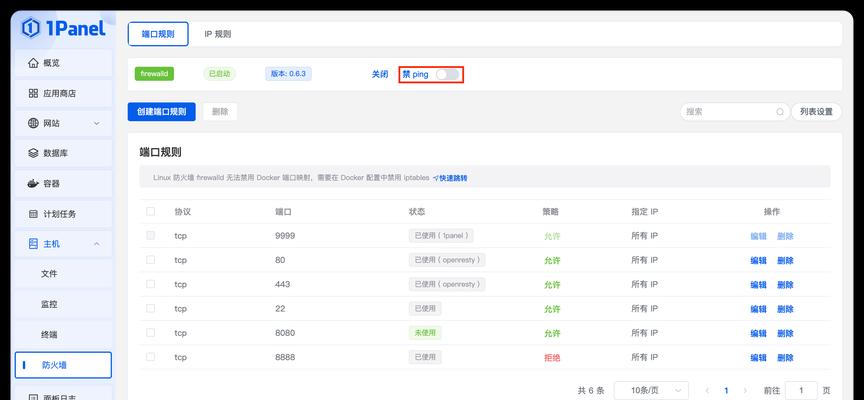The image size is (864, 400).
Task: Click the 列表设置 button
Action: tap(817, 112)
